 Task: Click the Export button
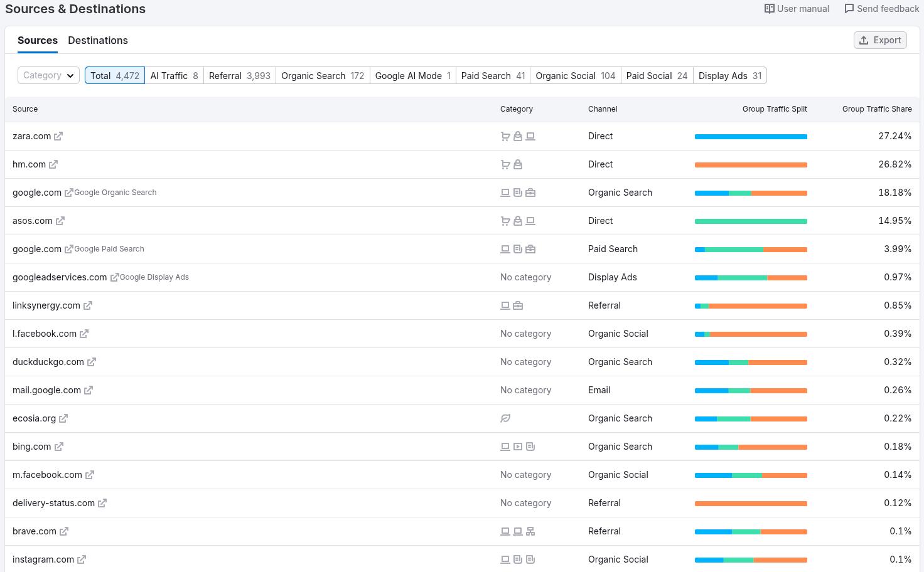click(x=880, y=40)
